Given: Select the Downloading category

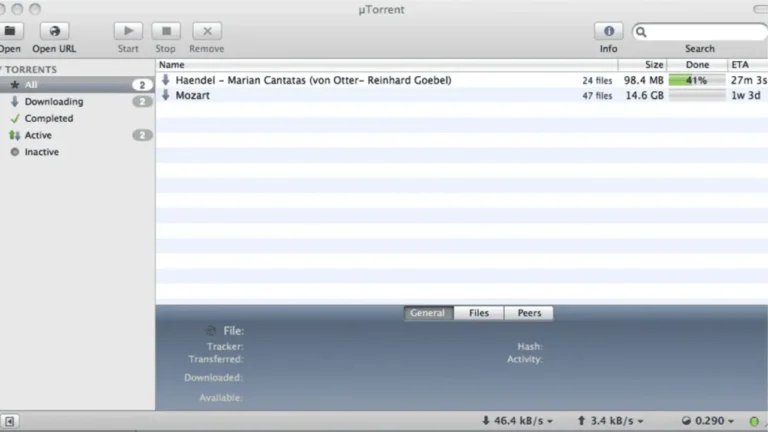Looking at the screenshot, I should pyautogui.click(x=77, y=101).
